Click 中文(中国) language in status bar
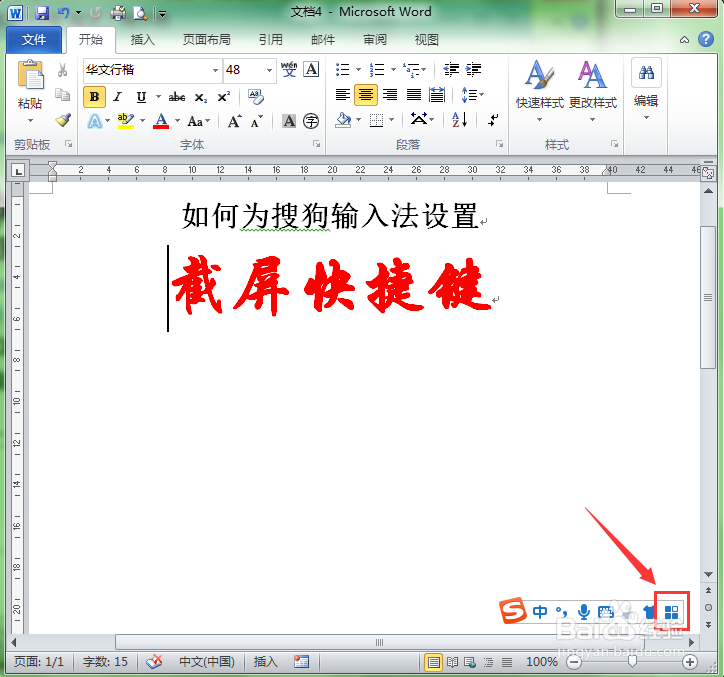This screenshot has height=677, width=724. [x=207, y=662]
